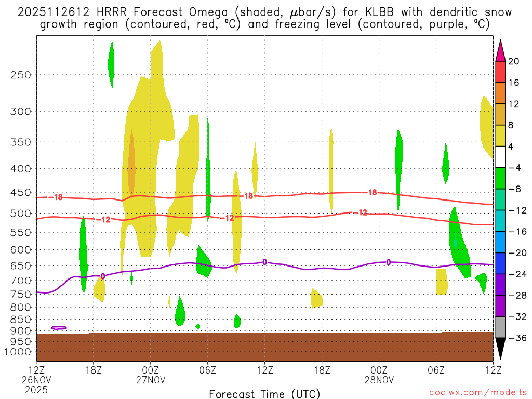Screen dimensions: 532x399
Task: Click the 12Z label above 26NOV
Action: coord(36,370)
